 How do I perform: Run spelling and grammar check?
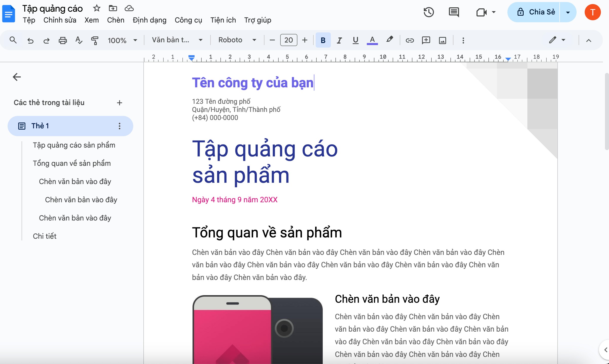tap(79, 40)
